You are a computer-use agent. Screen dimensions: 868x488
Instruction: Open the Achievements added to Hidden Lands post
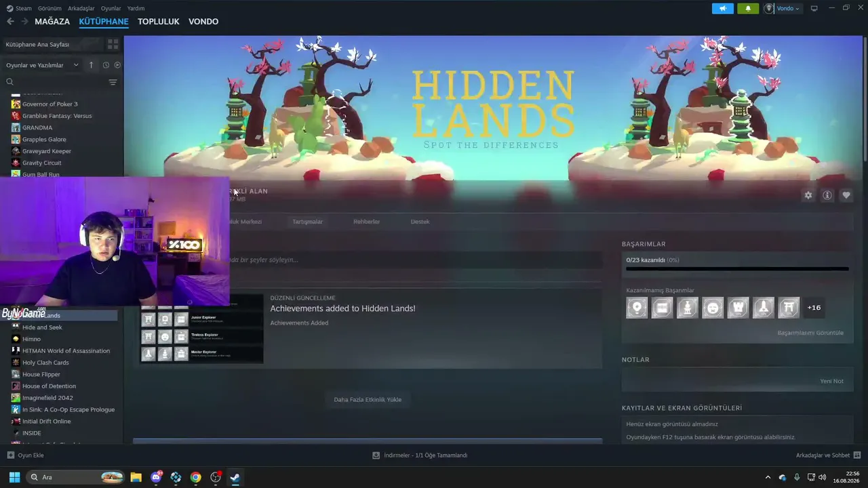(x=342, y=308)
